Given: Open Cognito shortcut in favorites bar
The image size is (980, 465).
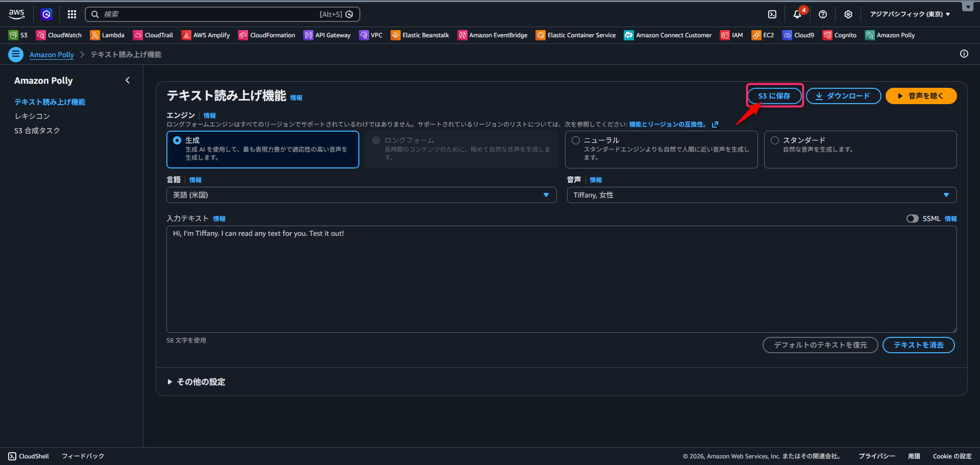Looking at the screenshot, I should pos(840,35).
